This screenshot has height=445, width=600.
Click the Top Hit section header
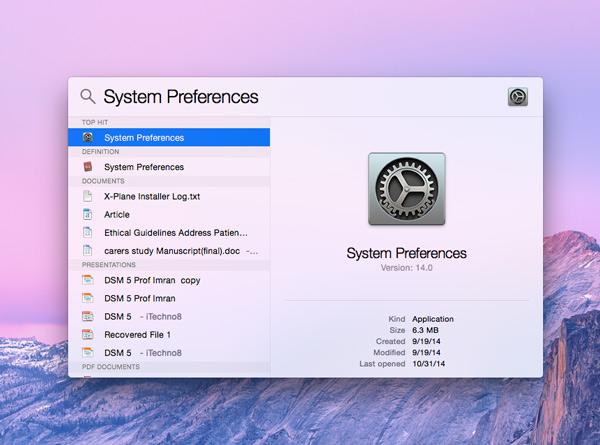[x=95, y=122]
